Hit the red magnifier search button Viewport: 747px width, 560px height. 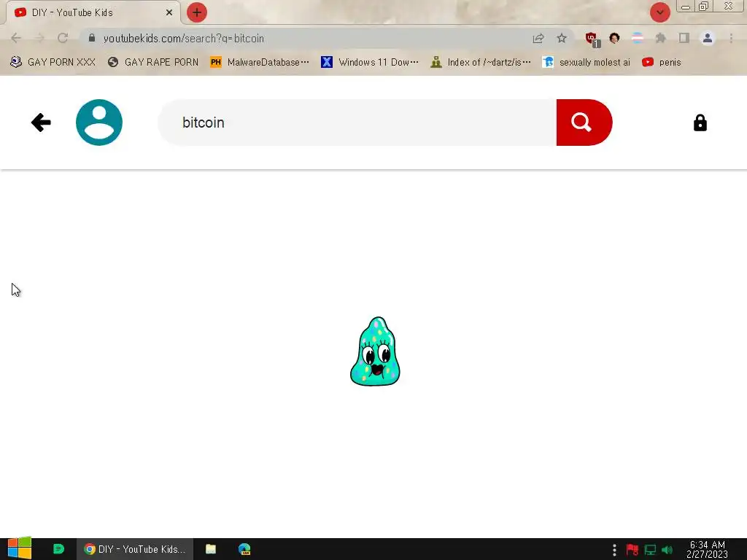pos(584,122)
